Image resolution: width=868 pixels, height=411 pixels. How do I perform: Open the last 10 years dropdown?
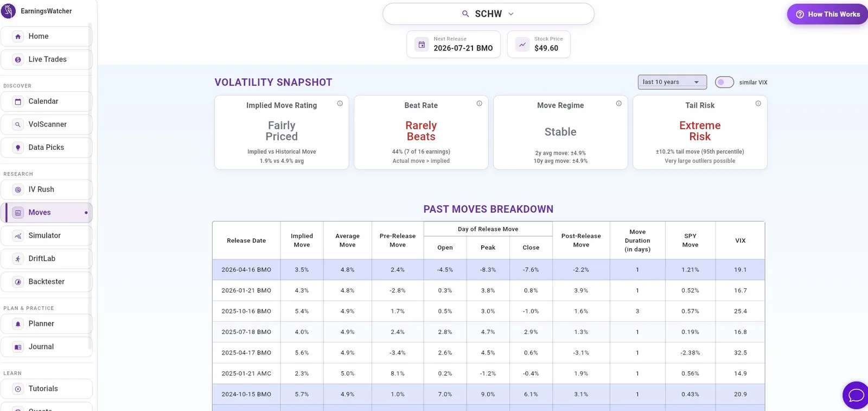pyautogui.click(x=672, y=82)
